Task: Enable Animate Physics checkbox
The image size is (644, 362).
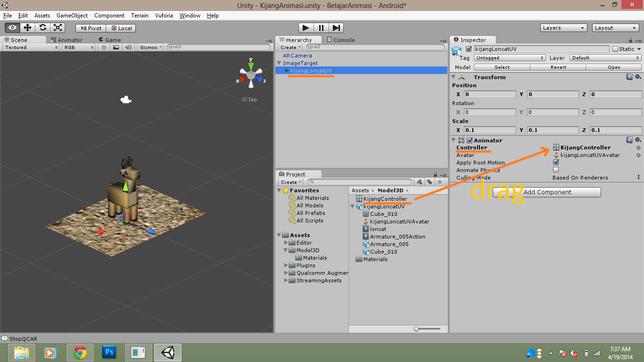Action: (556, 170)
